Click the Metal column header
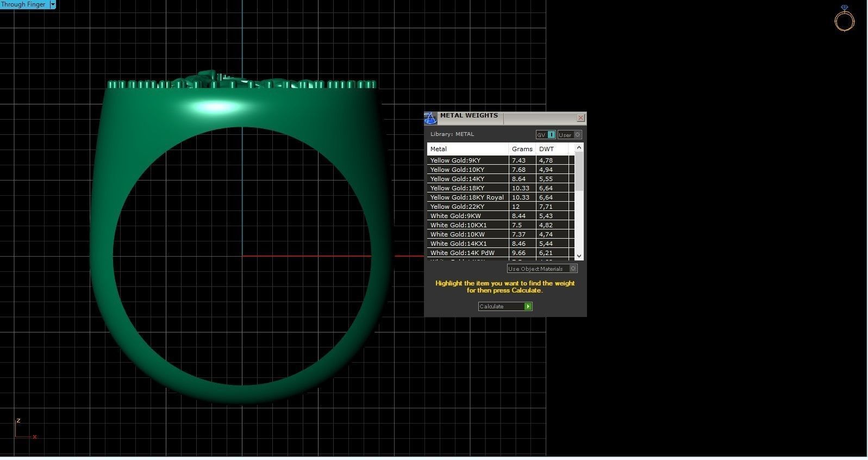Viewport: 868px width, 460px height. [x=468, y=149]
